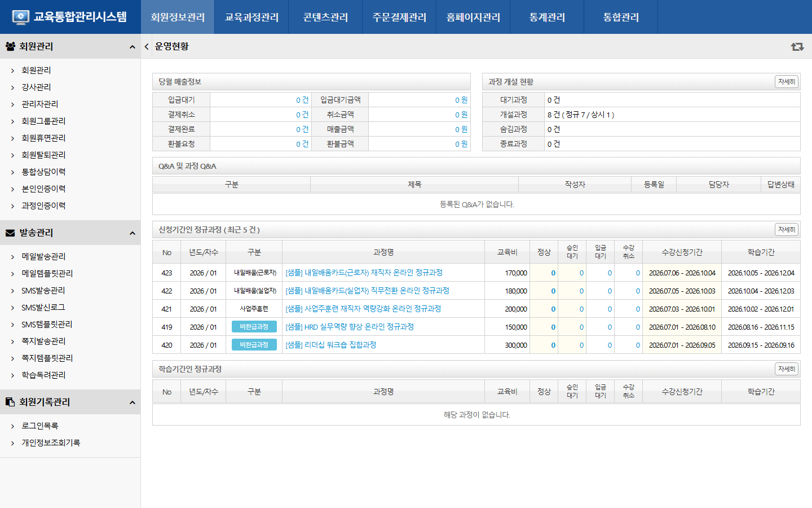Select SMS템플릿관리 in sidebar
This screenshot has width=812, height=508.
[47, 324]
